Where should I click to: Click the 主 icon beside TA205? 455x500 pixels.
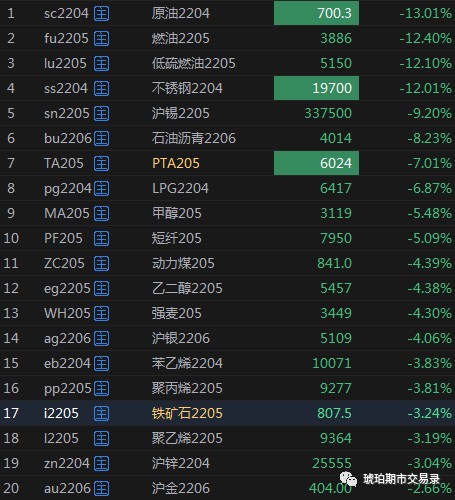coord(101,164)
